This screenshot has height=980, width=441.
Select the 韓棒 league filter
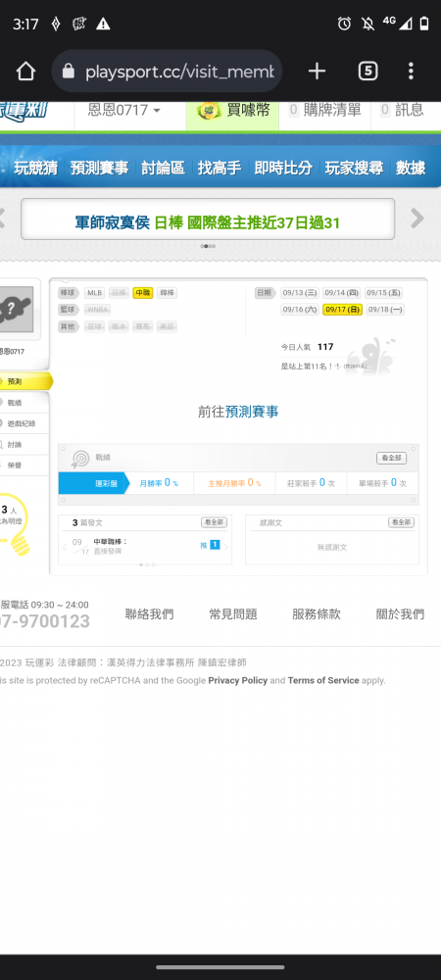coord(167,292)
